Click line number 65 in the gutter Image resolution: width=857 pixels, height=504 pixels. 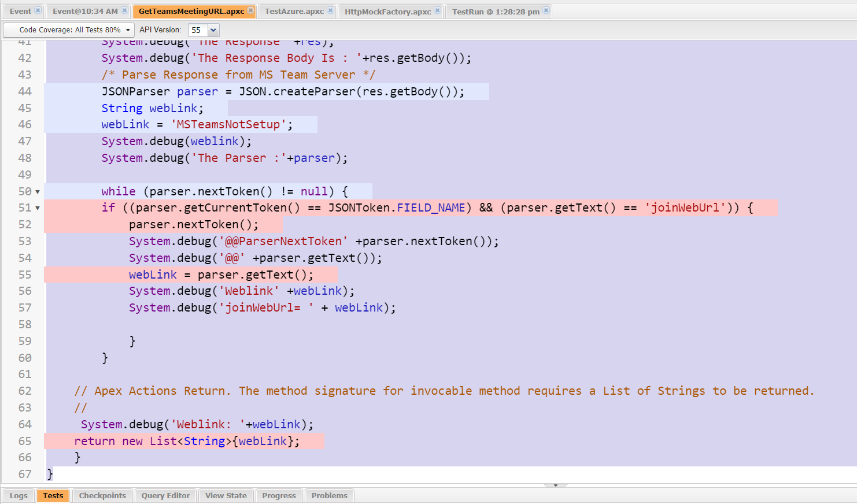coord(25,441)
